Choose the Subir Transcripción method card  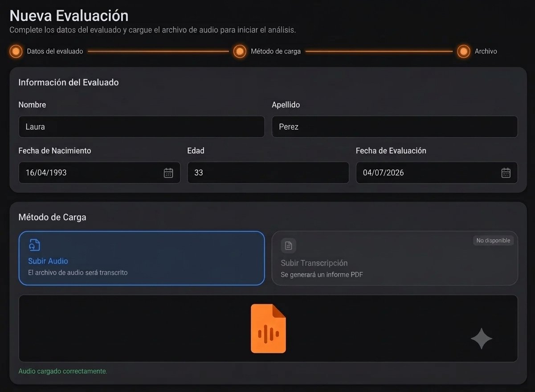(395, 258)
